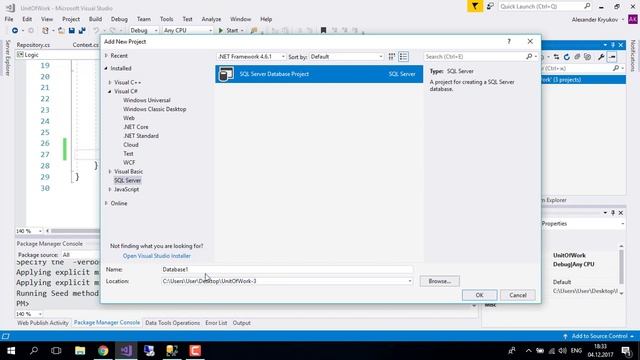Open the Analyze menu
640x360 pixels.
[x=211, y=19]
